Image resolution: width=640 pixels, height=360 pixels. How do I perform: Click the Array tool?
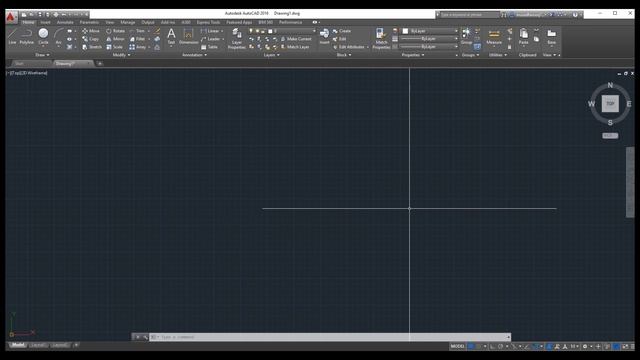138,47
